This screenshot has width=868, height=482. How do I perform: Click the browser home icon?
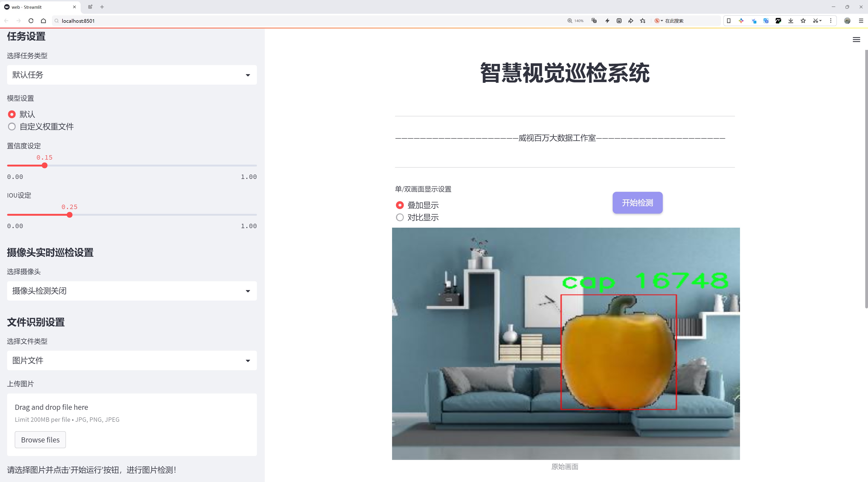tap(43, 21)
